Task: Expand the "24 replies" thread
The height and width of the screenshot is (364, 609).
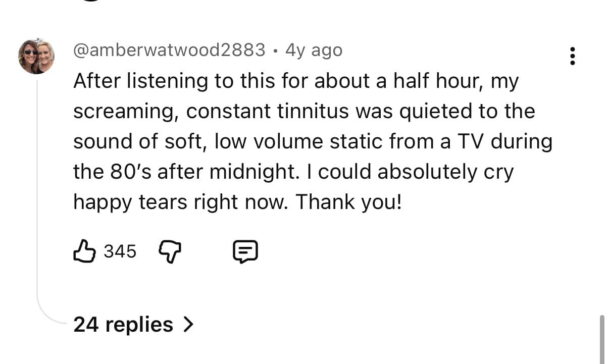Action: pyautogui.click(x=123, y=324)
